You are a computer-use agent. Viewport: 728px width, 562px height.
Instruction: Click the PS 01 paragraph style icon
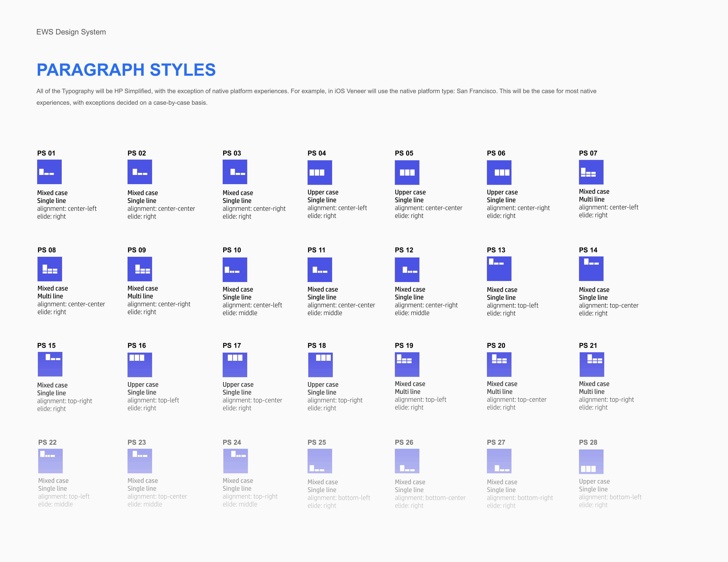coord(49,172)
